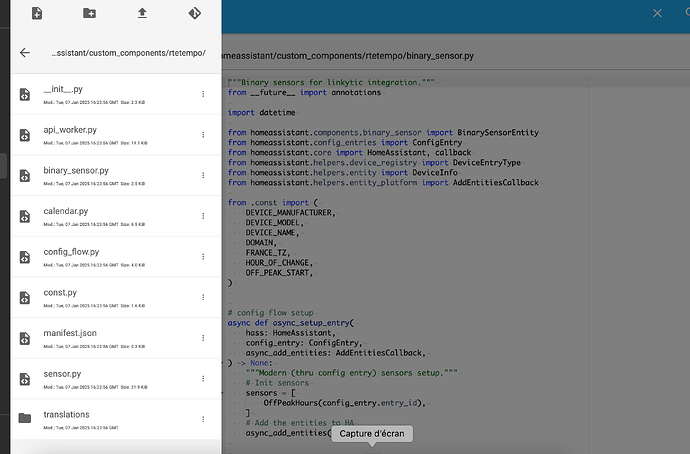
Task: Open binary_sensor.py in the file list
Action: click(116, 176)
